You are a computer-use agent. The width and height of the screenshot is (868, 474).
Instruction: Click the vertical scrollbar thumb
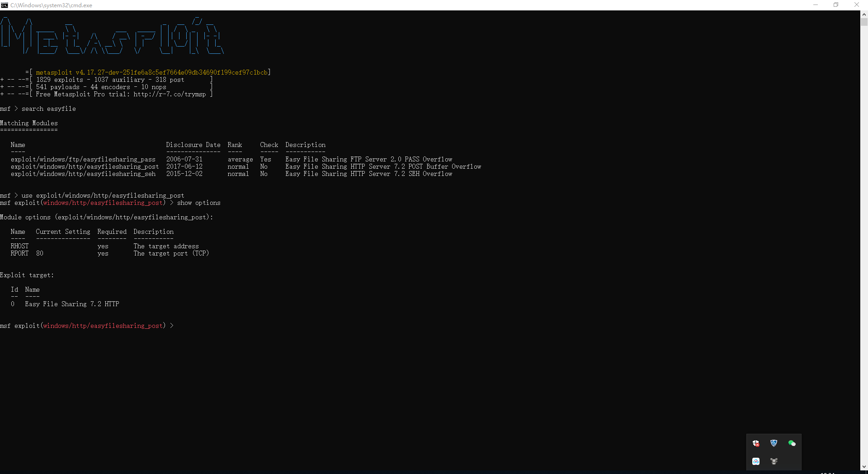tap(864, 22)
